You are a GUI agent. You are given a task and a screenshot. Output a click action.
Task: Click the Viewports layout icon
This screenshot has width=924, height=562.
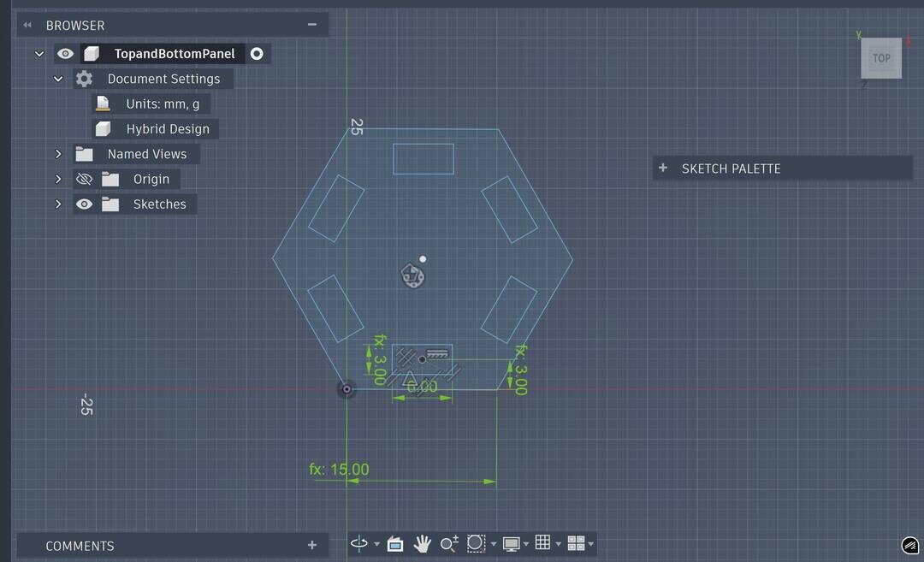click(576, 543)
